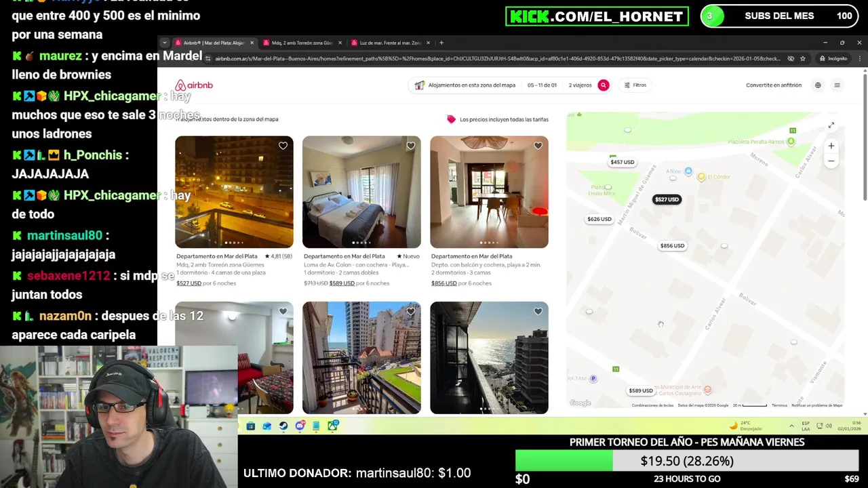The image size is (868, 488).
Task: Zoom in on the map
Action: click(831, 146)
